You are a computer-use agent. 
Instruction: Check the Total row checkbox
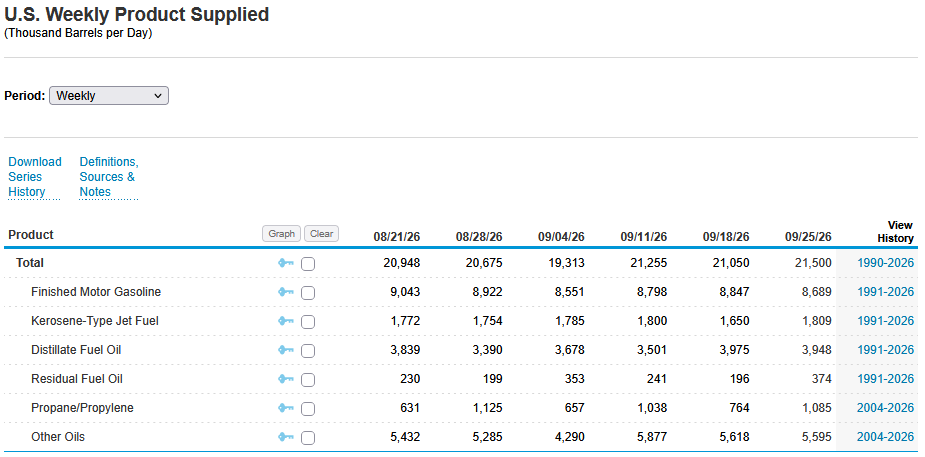point(308,264)
